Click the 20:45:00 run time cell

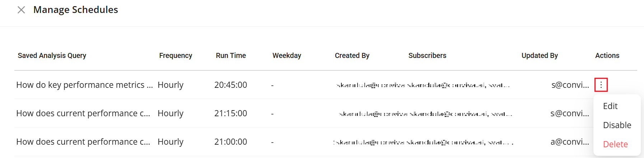point(230,85)
